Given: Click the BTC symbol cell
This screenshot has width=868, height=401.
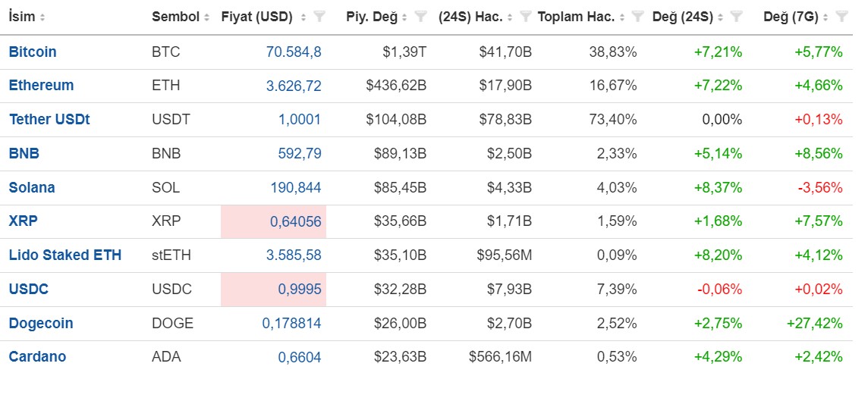Looking at the screenshot, I should tap(166, 52).
